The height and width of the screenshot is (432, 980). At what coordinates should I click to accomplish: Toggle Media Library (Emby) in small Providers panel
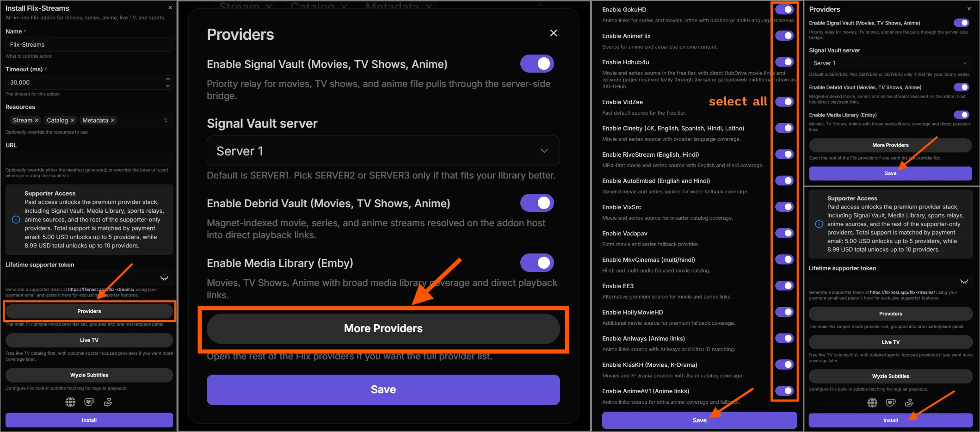(962, 115)
